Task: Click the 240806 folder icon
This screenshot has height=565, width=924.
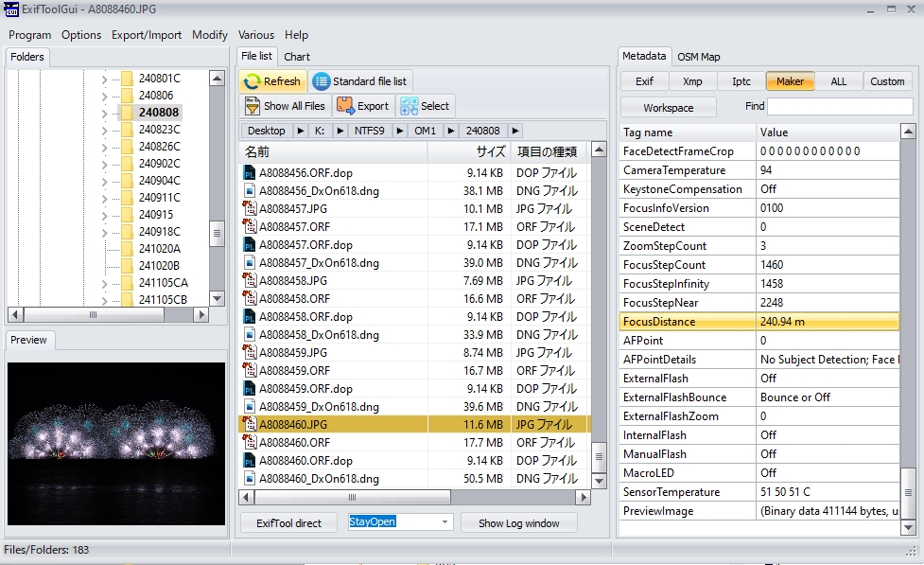Action: 127,95
